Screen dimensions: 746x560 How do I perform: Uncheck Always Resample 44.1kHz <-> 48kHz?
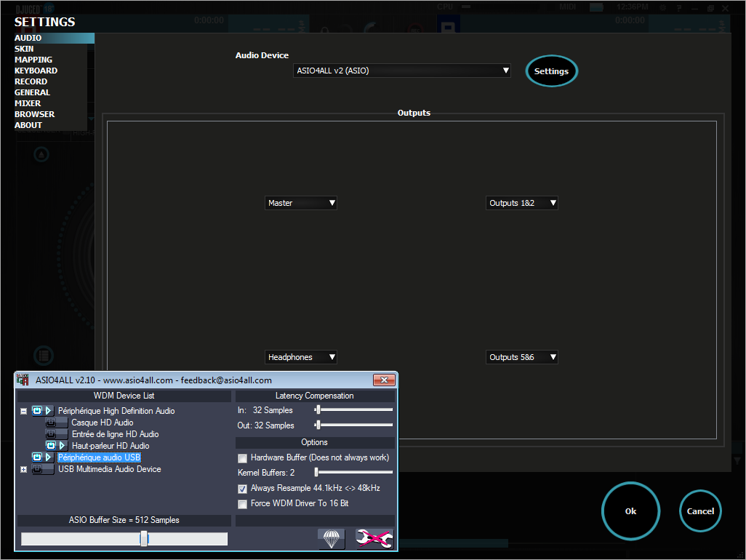tap(243, 489)
